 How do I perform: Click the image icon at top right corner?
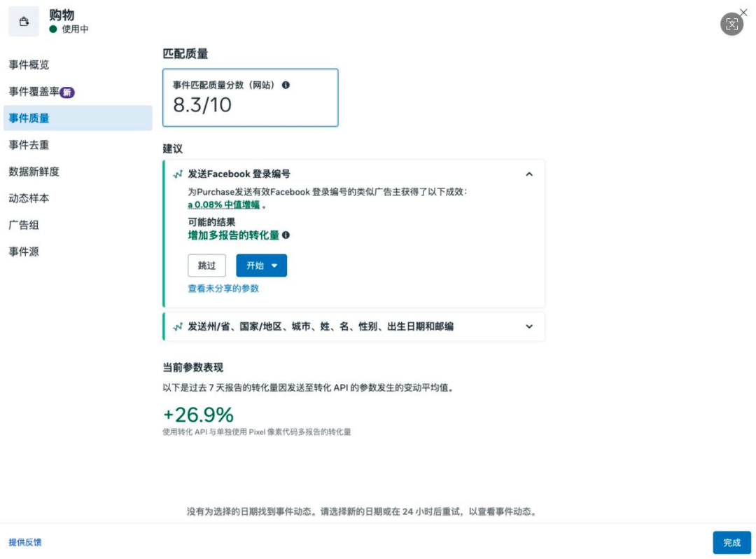click(732, 24)
